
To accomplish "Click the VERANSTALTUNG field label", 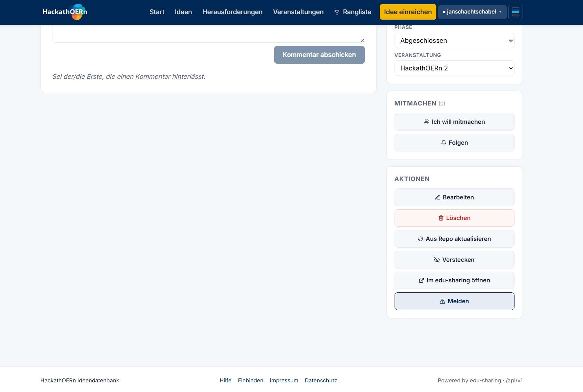I will click(x=418, y=55).
